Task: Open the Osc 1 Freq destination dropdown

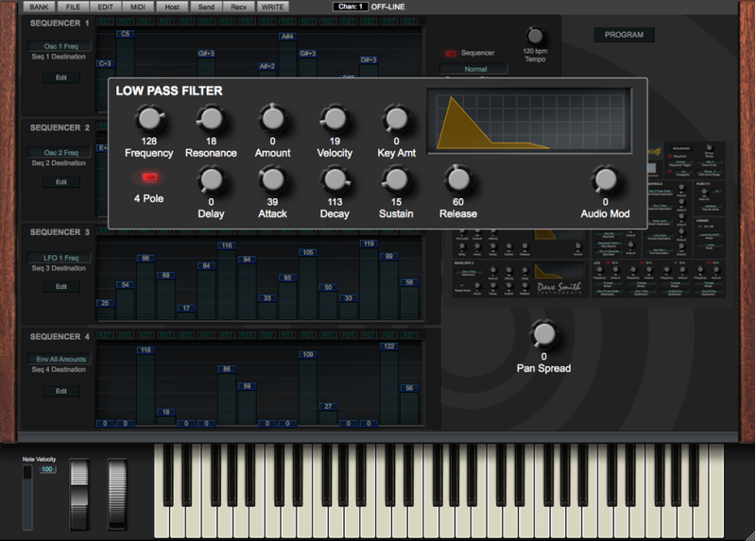Action: coord(61,46)
